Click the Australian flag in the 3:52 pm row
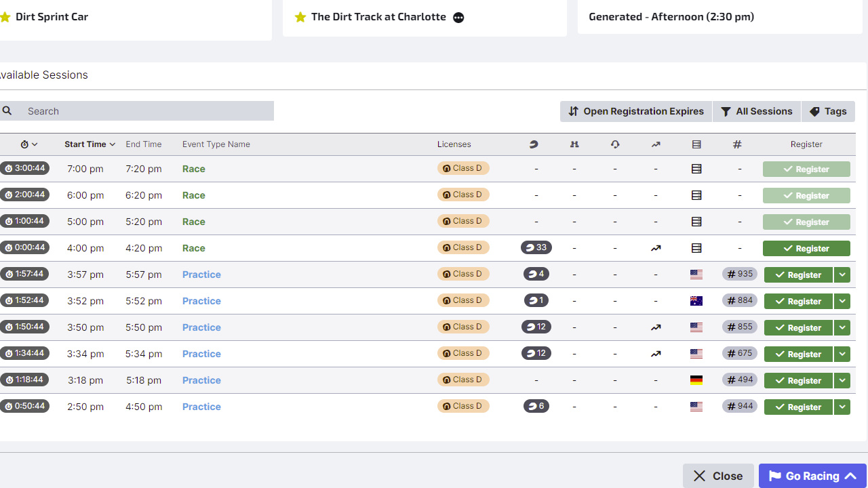868x488 pixels. pyautogui.click(x=696, y=301)
